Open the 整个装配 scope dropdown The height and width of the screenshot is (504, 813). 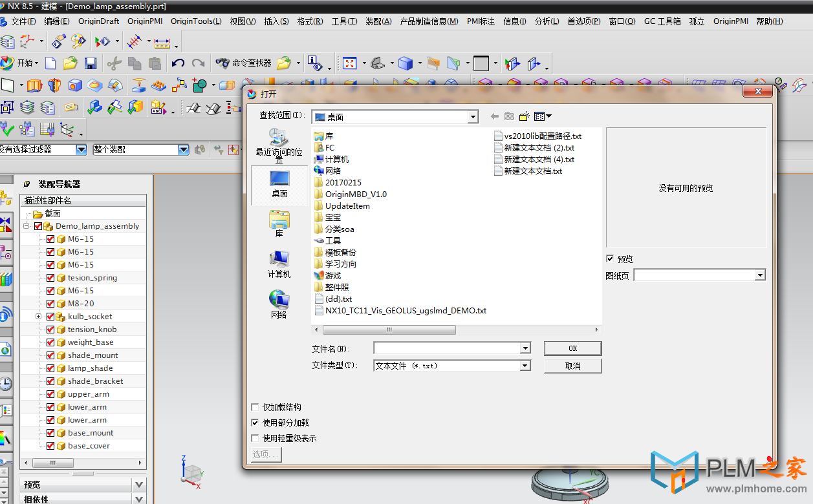184,149
